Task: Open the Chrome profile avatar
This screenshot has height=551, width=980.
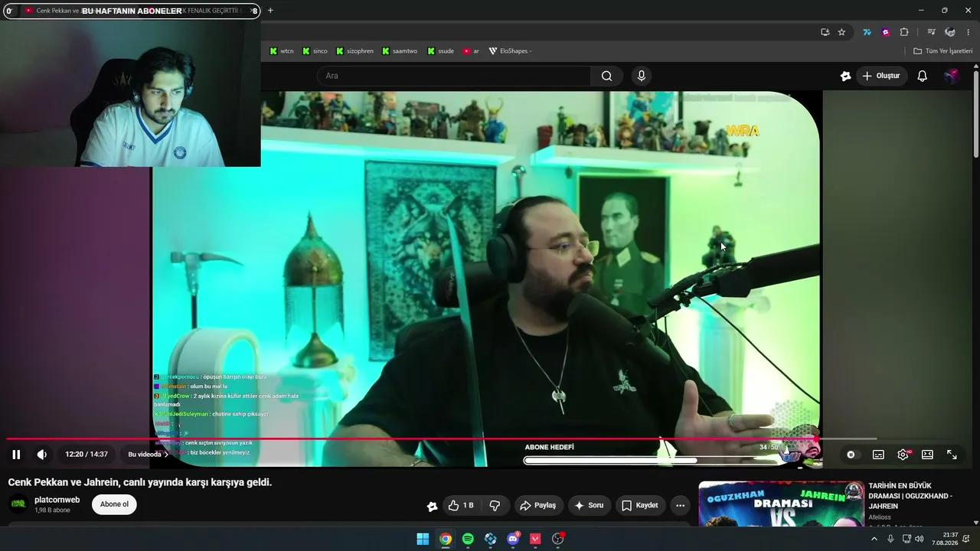Action: pos(950,32)
